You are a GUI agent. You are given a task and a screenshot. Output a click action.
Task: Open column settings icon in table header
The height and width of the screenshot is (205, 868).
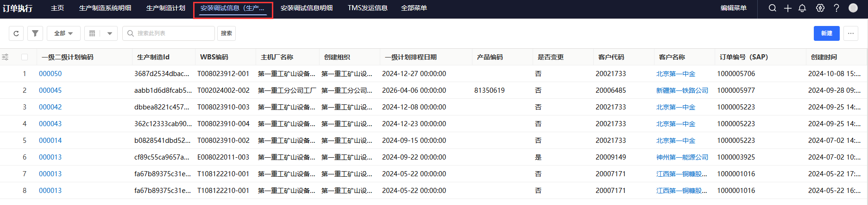[x=5, y=57]
